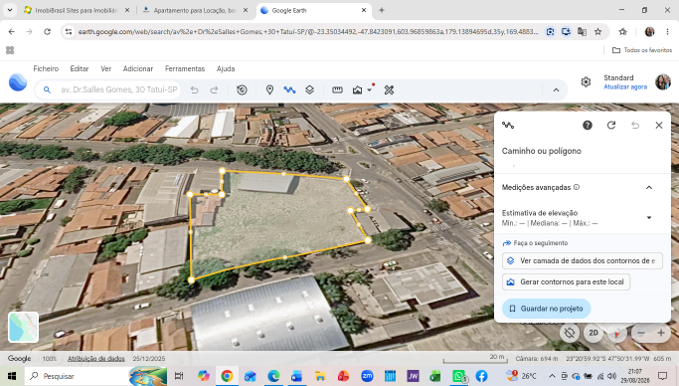Image resolution: width=679 pixels, height=386 pixels.
Task: Expand Estimativa de elevação dropdown
Action: (649, 217)
